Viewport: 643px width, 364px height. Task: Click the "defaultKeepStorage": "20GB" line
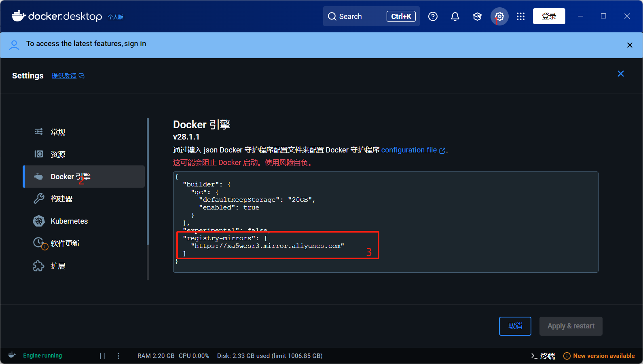pos(257,200)
